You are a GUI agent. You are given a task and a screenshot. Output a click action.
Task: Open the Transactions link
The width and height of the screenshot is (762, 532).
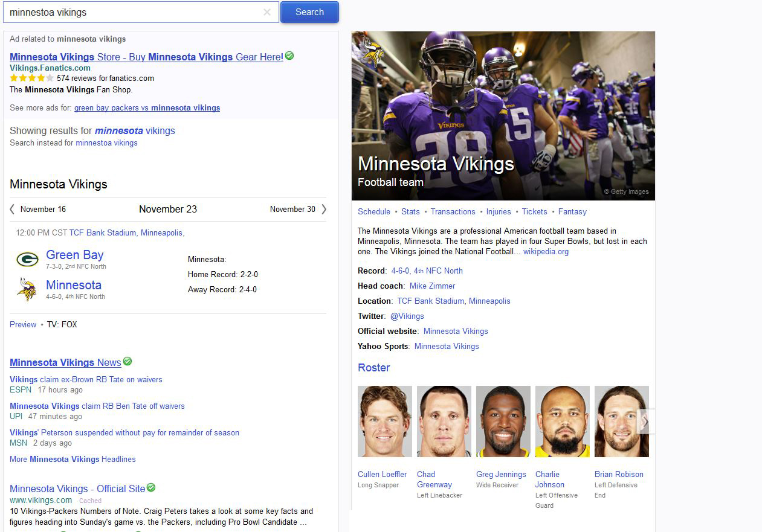[x=453, y=212]
